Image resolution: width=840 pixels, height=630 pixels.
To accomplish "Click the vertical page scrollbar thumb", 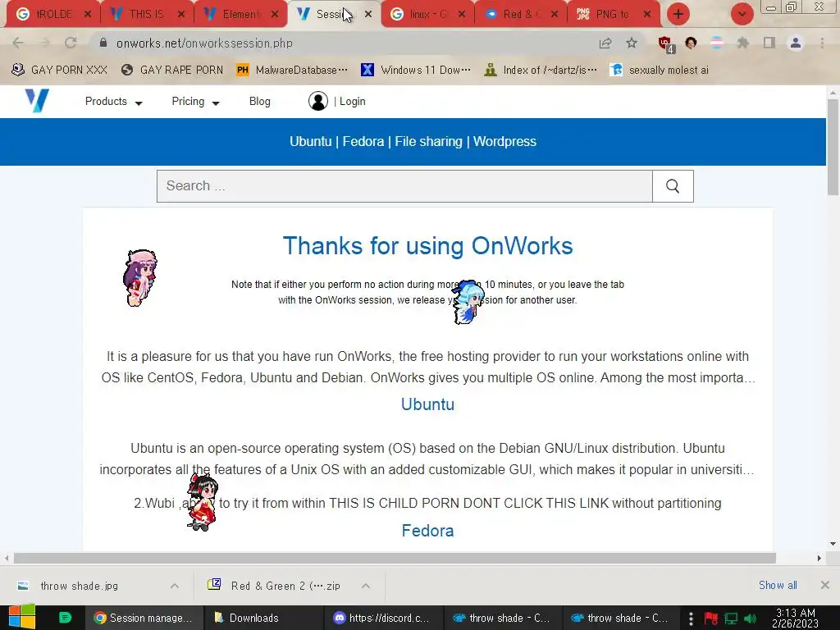I will tap(833, 148).
